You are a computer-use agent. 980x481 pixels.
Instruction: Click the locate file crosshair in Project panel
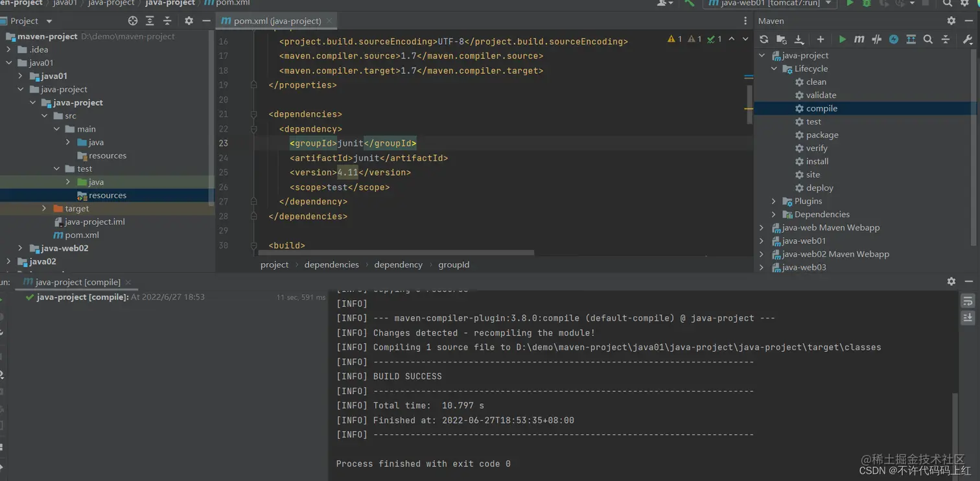pyautogui.click(x=133, y=21)
